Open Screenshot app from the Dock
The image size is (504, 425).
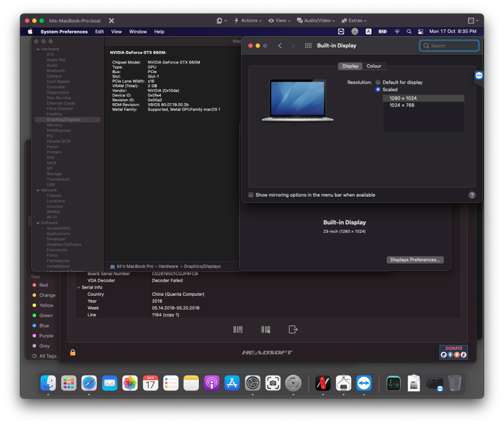pos(272,383)
